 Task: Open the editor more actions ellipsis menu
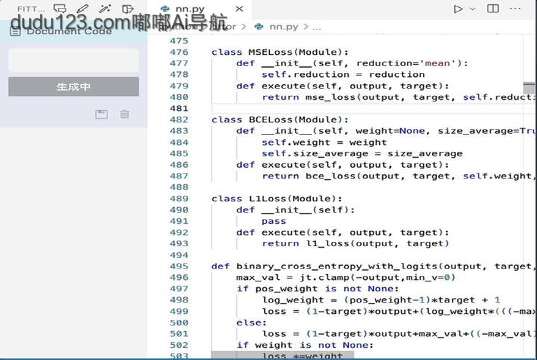point(515,9)
